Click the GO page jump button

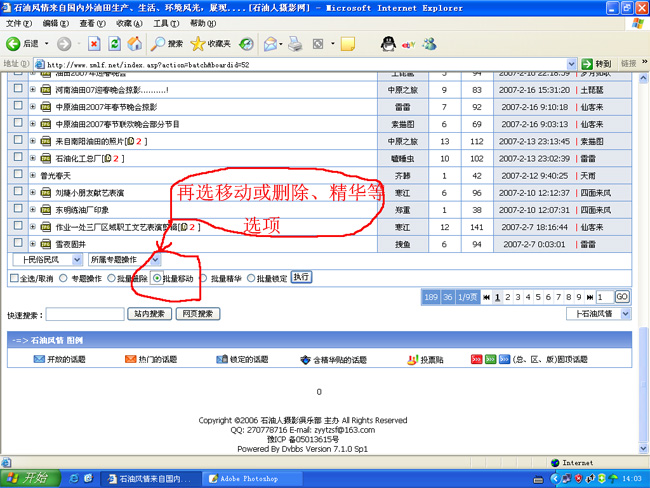(622, 297)
